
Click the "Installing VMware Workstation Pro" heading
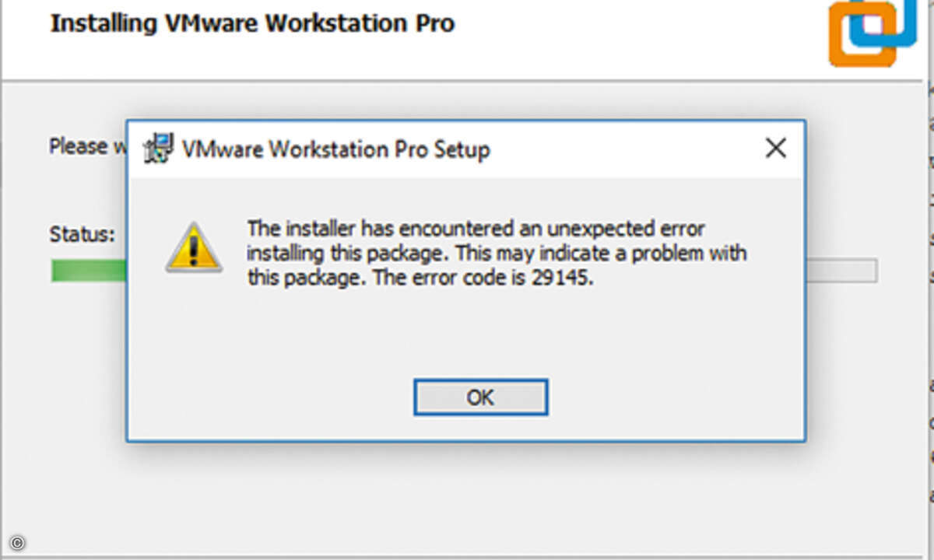point(252,23)
